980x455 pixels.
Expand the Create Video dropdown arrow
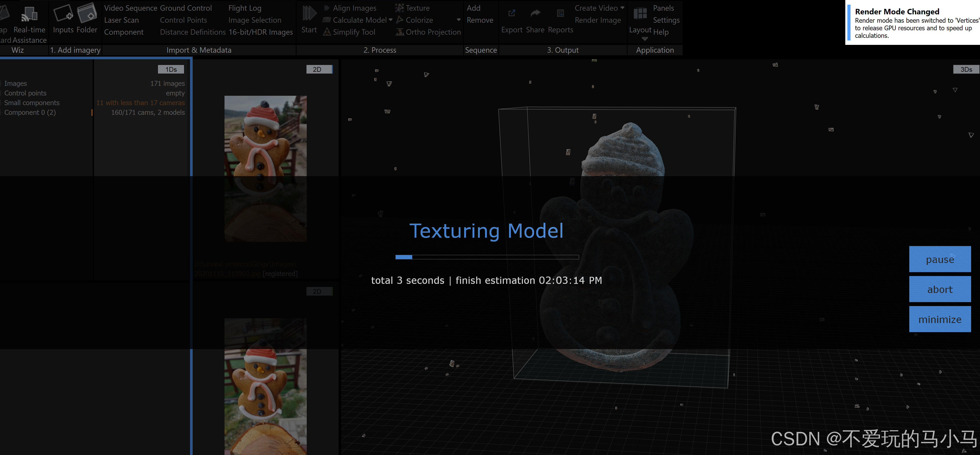coord(622,8)
